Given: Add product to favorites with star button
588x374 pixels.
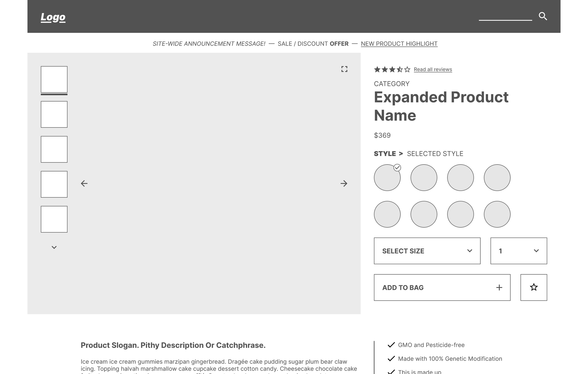Looking at the screenshot, I should tap(534, 287).
